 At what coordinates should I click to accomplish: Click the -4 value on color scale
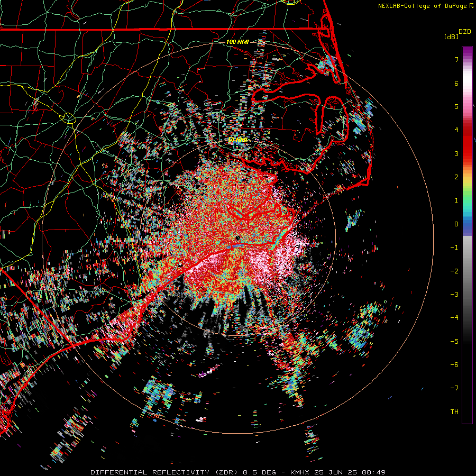[x=454, y=317]
